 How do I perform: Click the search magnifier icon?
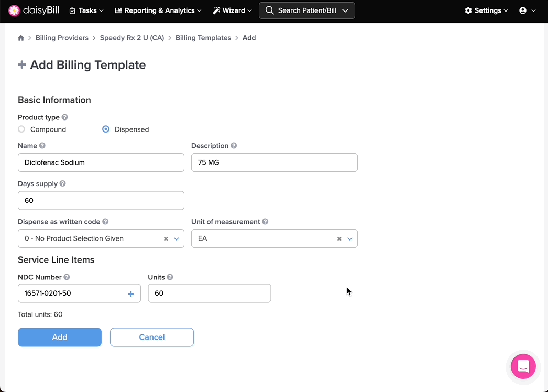pyautogui.click(x=269, y=10)
